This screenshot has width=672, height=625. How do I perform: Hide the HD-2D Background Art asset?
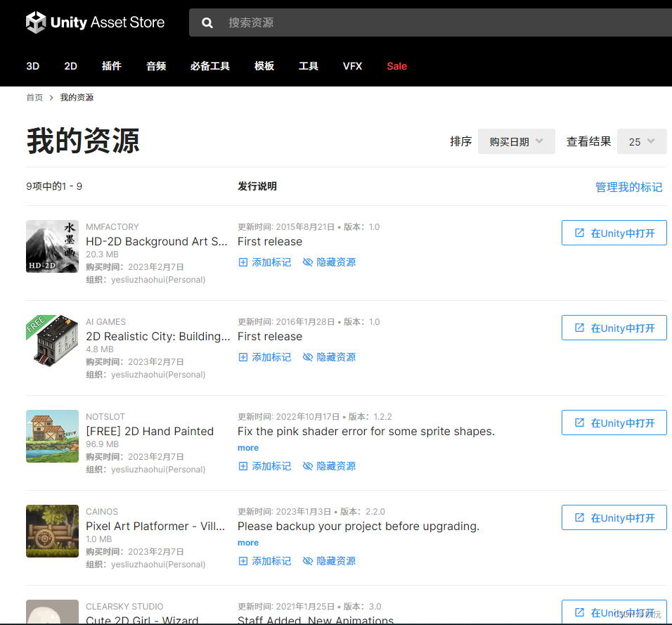click(x=329, y=262)
